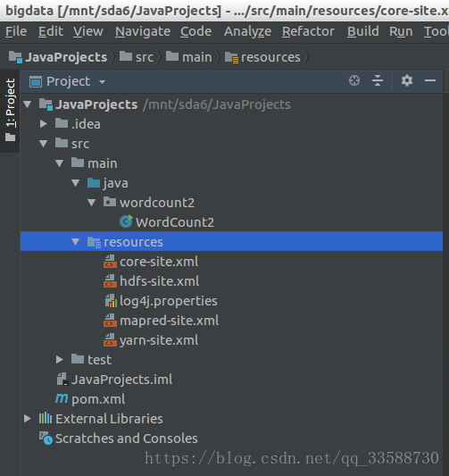Click the Collapse All icon in Project panel
Image resolution: width=449 pixels, height=476 pixels.
(x=378, y=80)
